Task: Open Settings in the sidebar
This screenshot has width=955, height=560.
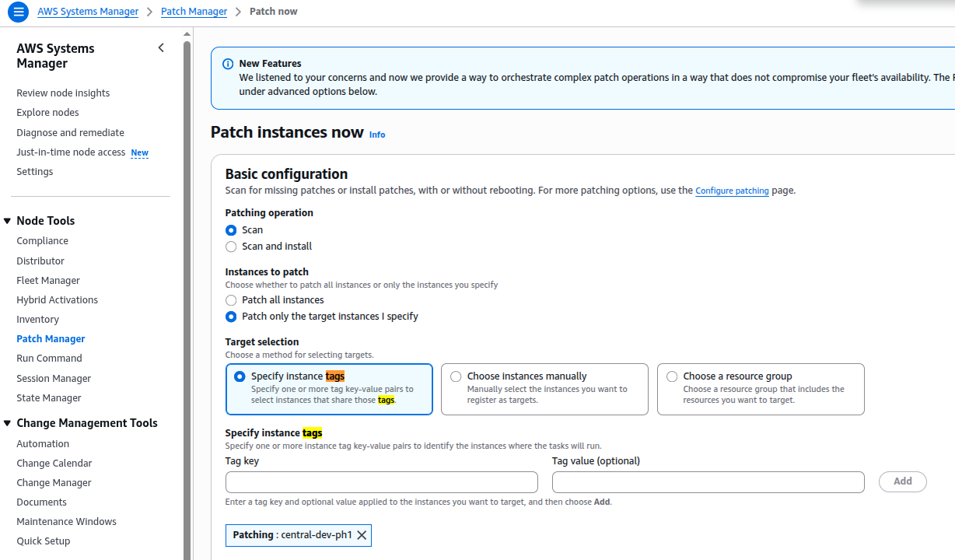Action: 35,172
